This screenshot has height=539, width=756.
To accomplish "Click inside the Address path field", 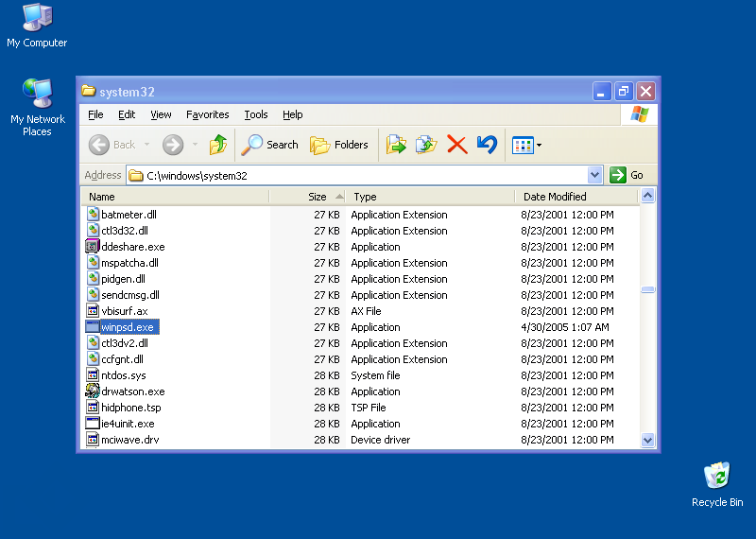I will [357, 175].
